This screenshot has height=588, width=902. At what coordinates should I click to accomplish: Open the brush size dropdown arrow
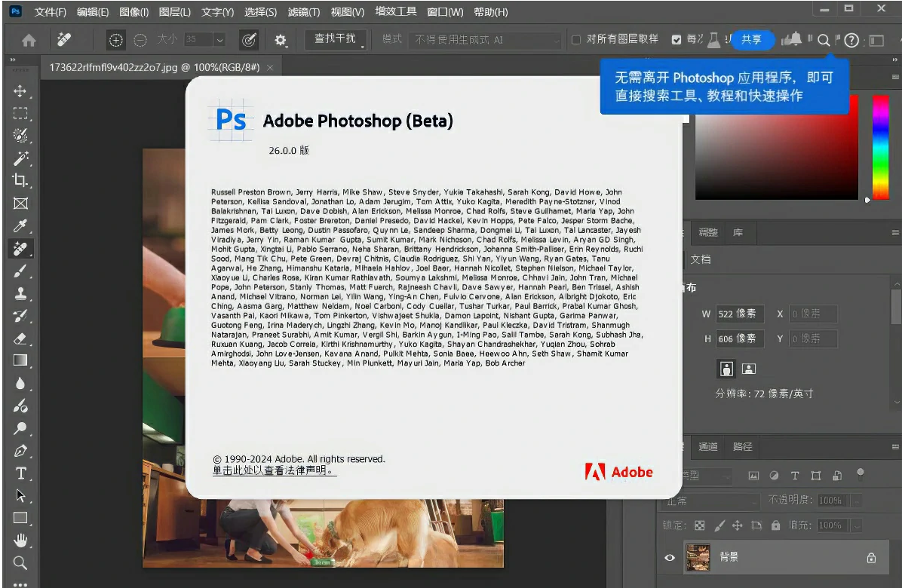(x=219, y=40)
